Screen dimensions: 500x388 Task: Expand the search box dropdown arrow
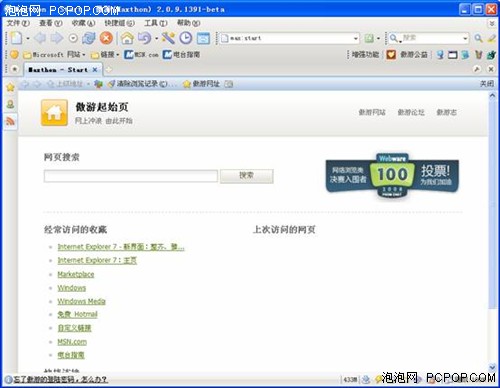coord(465,39)
